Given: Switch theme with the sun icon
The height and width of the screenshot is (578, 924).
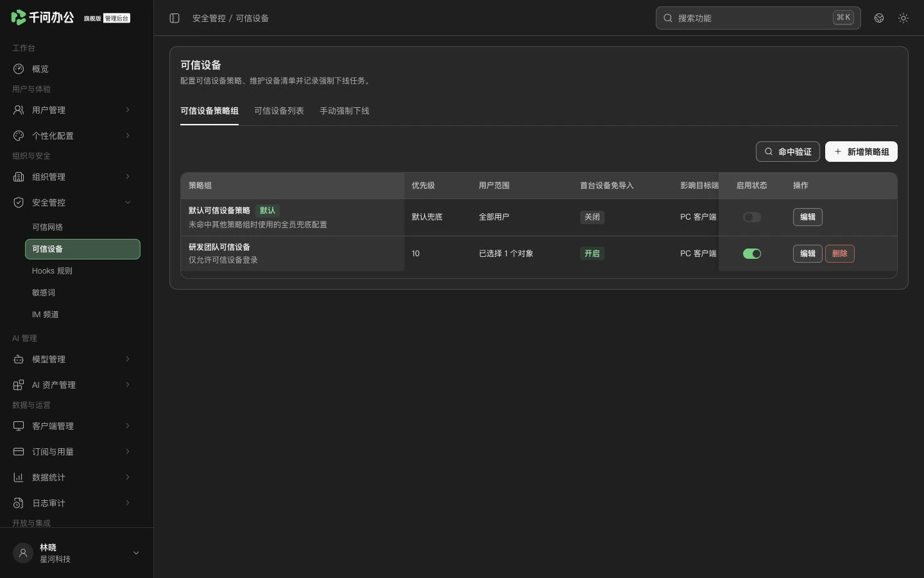Looking at the screenshot, I should click(903, 18).
